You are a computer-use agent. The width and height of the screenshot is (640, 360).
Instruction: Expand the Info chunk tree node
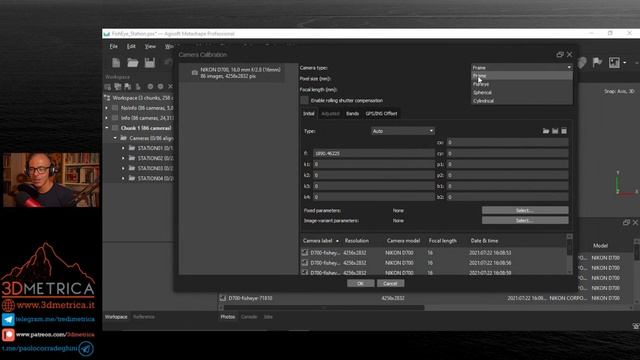coord(107,118)
